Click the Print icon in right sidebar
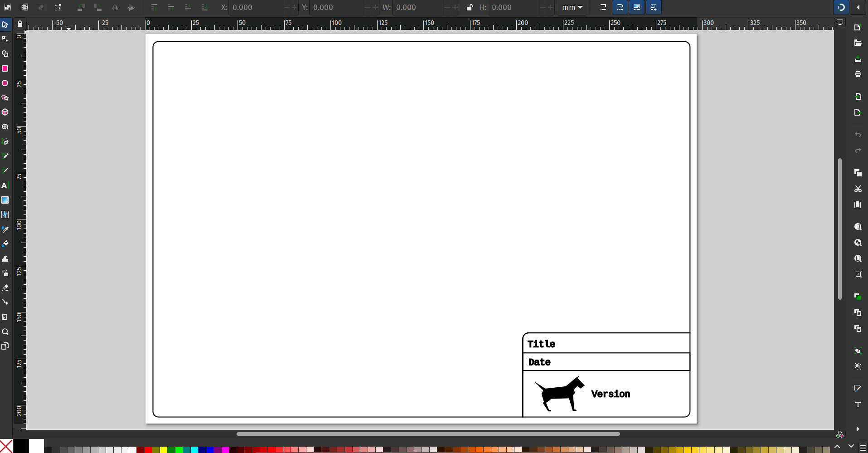The height and width of the screenshot is (453, 868). 858,74
